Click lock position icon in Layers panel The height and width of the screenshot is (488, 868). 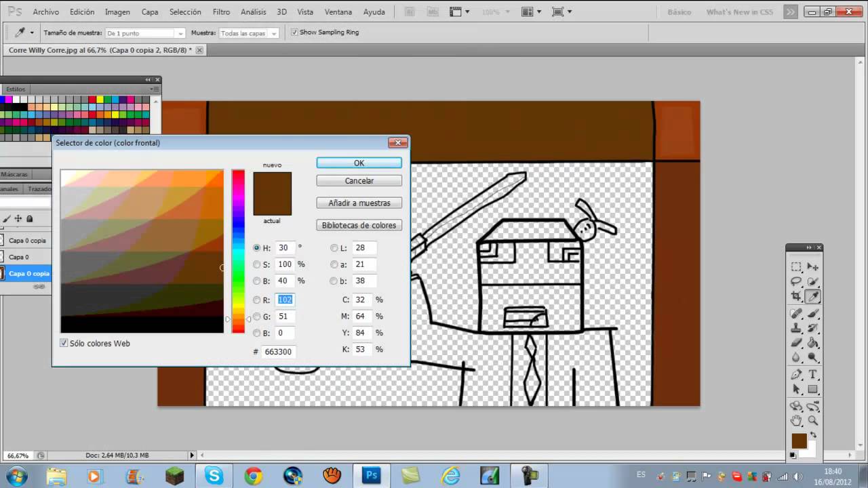pyautogui.click(x=18, y=219)
